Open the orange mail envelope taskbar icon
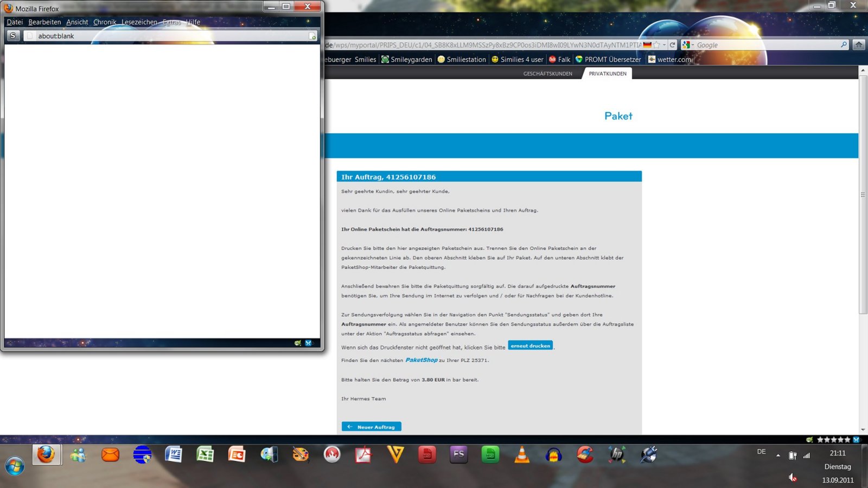868x488 pixels. pos(110,454)
